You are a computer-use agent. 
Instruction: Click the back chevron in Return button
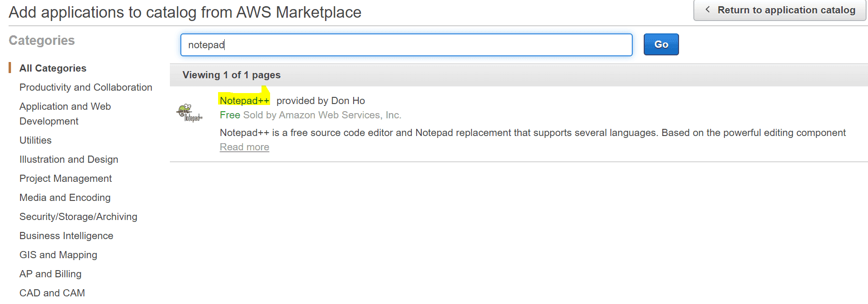tap(707, 10)
